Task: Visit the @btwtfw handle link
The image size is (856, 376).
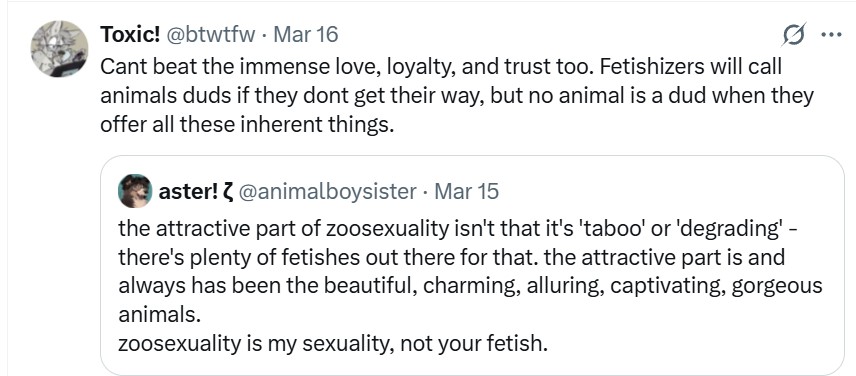Action: (x=210, y=35)
